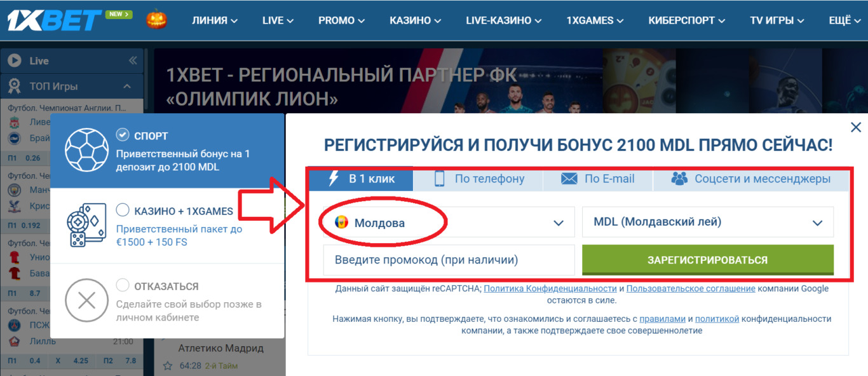Click the casino chips and cards icon
This screenshot has height=376, width=868.
point(86,226)
